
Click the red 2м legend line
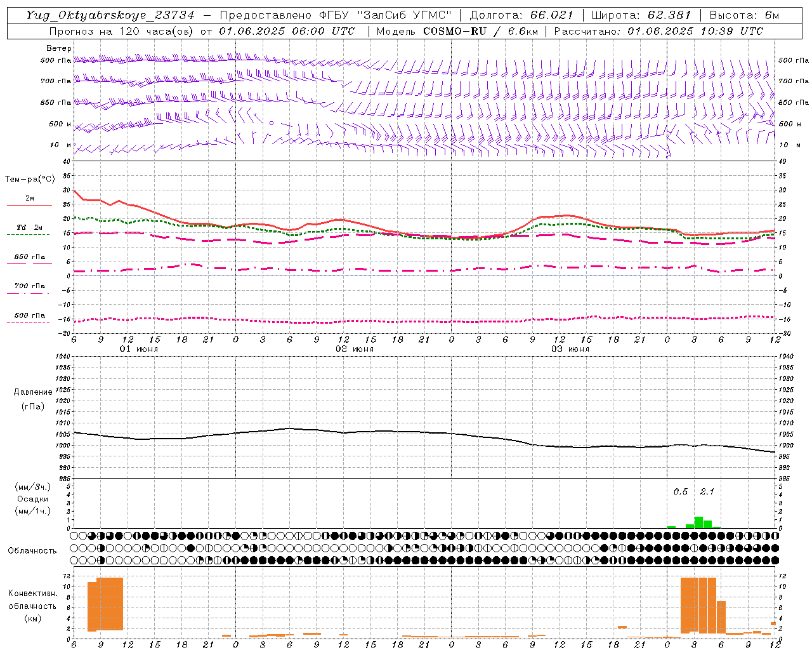29,205
